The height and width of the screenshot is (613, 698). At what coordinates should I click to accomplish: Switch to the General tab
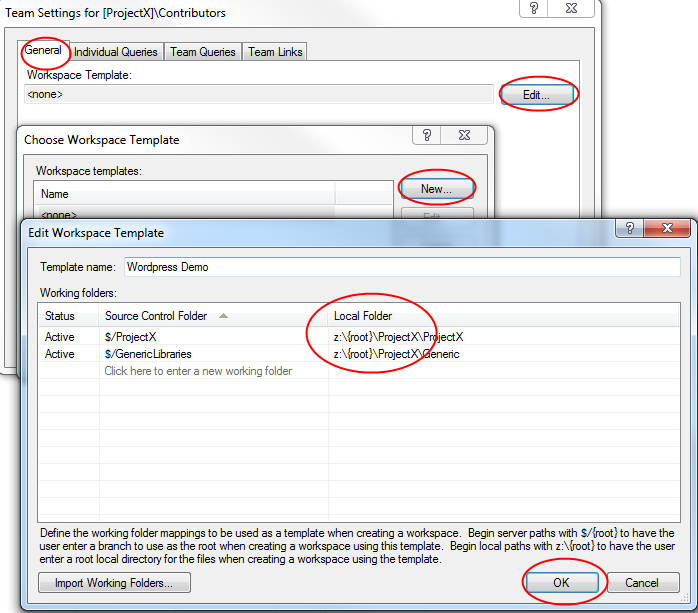(43, 51)
